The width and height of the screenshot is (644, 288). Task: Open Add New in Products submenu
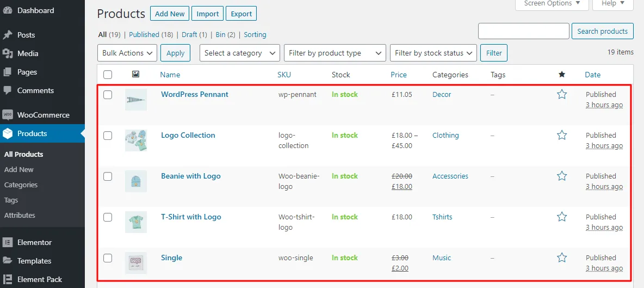[x=19, y=170]
